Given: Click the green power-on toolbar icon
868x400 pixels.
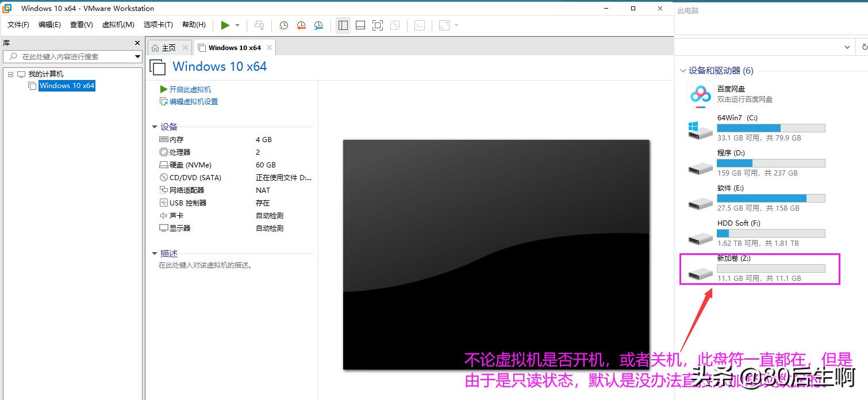Looking at the screenshot, I should coord(225,25).
